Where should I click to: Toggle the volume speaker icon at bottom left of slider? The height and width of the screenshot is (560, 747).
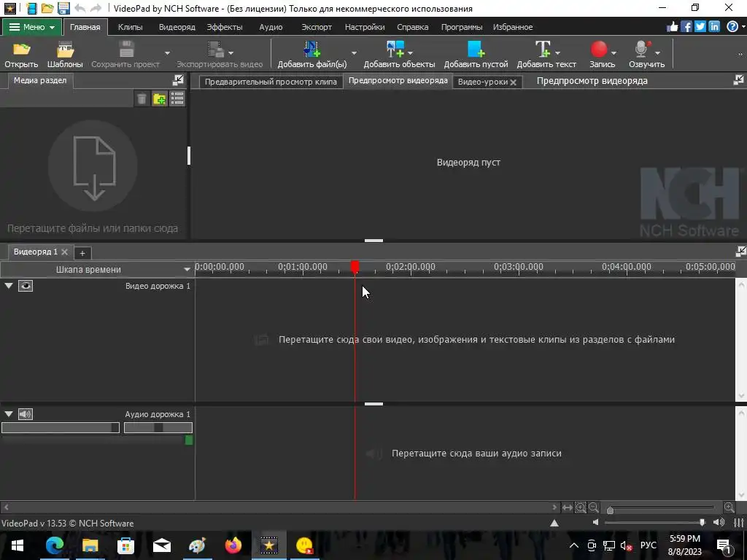pos(595,522)
